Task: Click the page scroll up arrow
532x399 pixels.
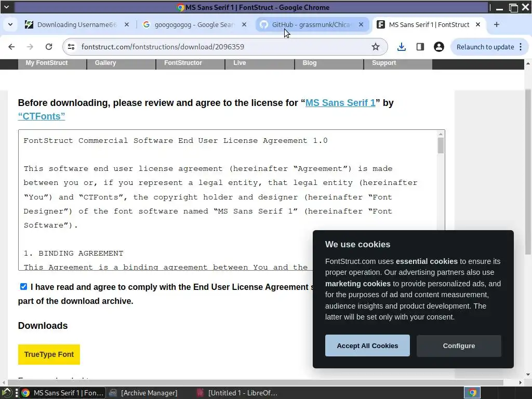Action: point(528,63)
